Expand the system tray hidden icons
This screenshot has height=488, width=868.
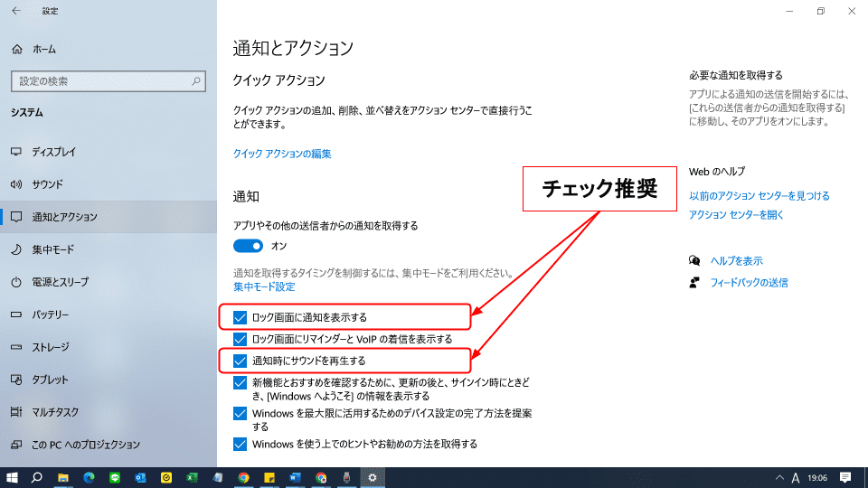click(779, 477)
